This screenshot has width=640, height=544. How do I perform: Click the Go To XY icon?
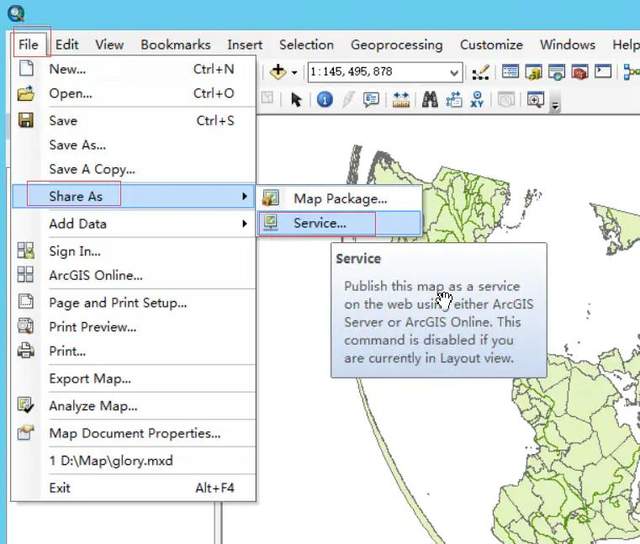(x=477, y=100)
